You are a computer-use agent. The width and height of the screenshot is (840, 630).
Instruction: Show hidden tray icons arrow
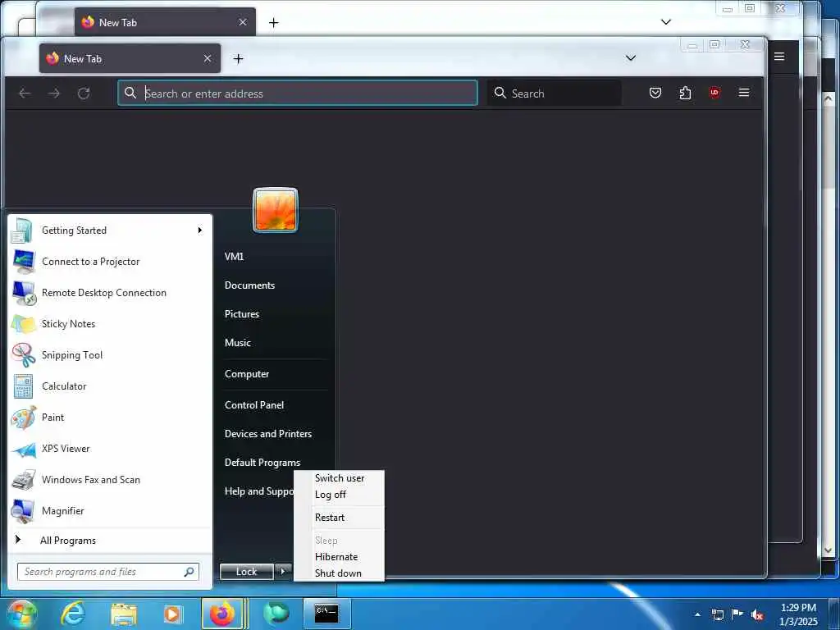click(697, 614)
